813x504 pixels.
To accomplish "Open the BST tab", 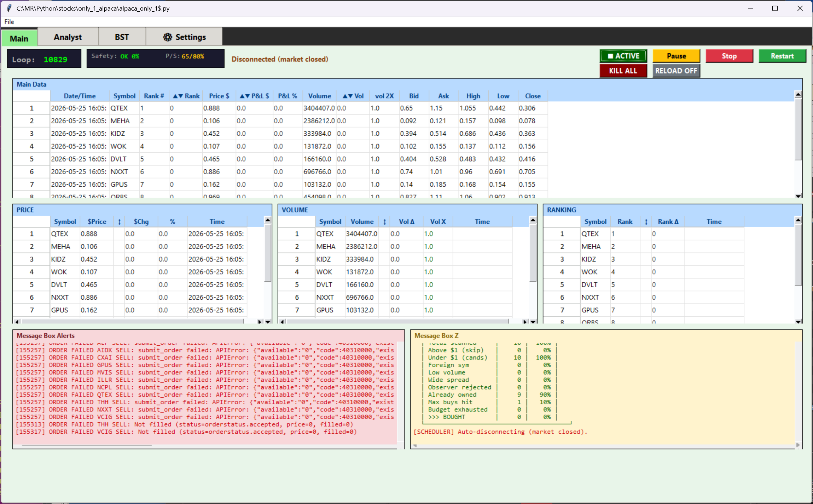I will 122,37.
